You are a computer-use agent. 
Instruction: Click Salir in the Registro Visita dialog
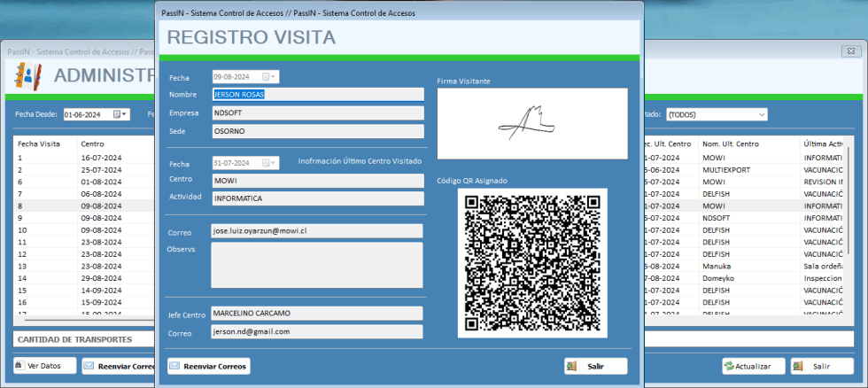pyautogui.click(x=596, y=367)
